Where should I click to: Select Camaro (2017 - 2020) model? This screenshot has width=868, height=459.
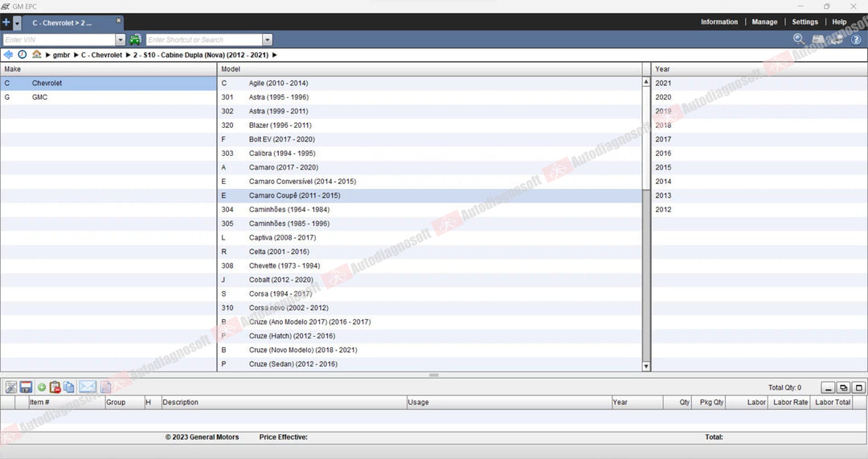pyautogui.click(x=429, y=167)
